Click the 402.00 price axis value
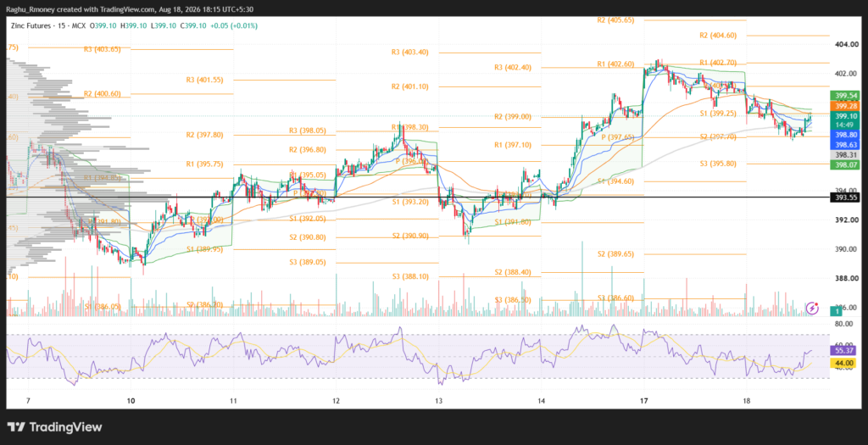 coord(847,74)
